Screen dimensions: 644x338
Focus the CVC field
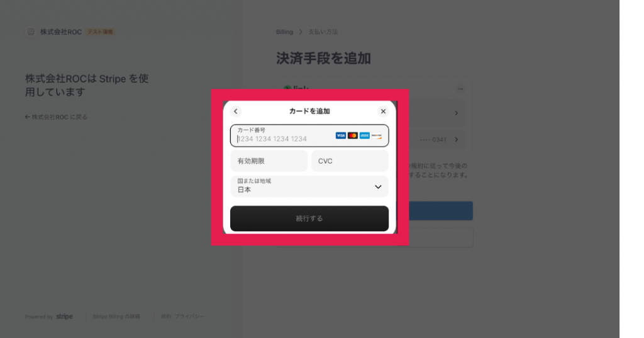click(x=350, y=161)
